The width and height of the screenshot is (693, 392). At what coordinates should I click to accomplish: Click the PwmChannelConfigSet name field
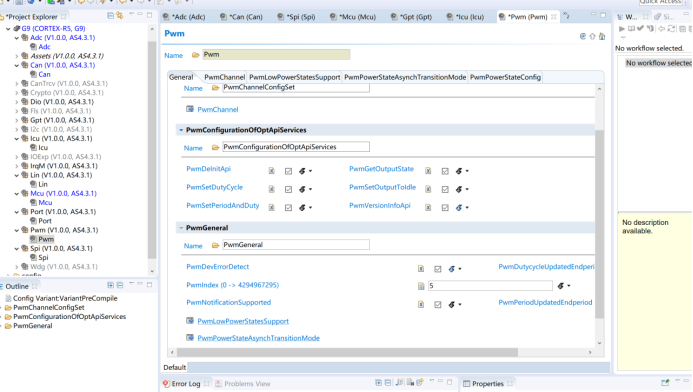(296, 88)
